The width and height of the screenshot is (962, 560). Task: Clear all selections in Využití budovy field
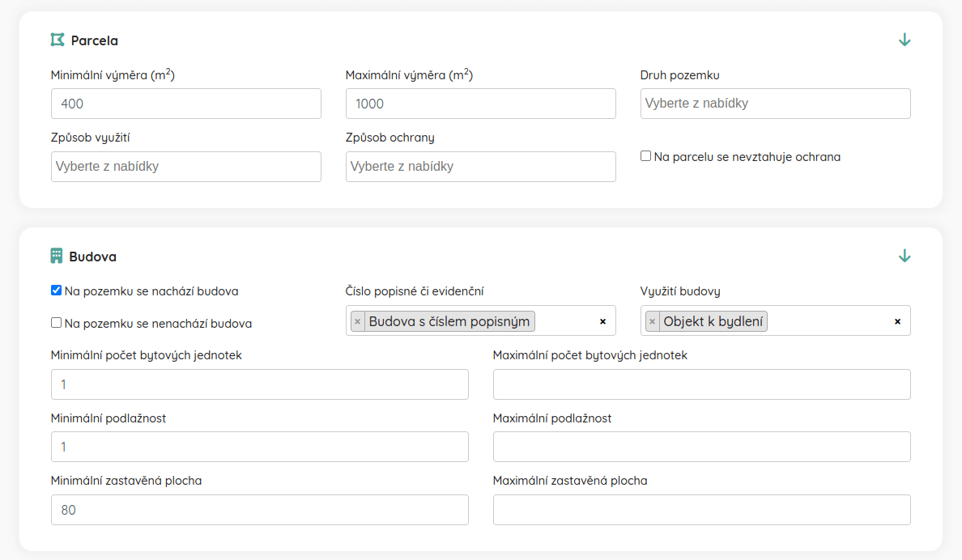pos(897,321)
